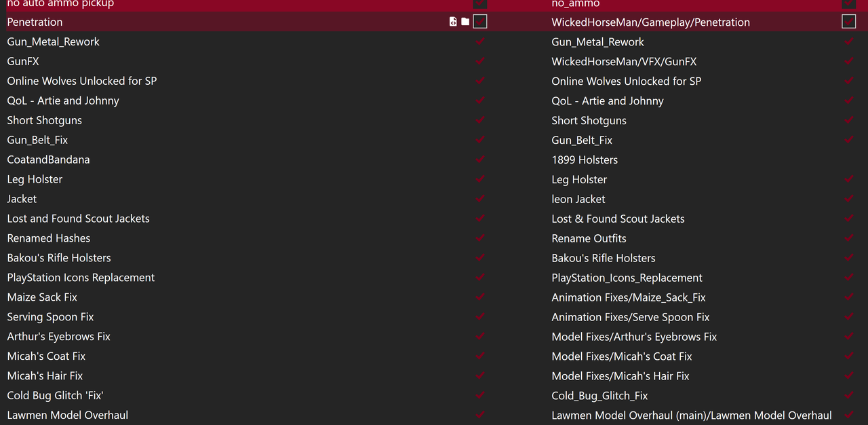Select the Jacket mod name
Image resolution: width=868 pixels, height=425 pixels.
point(22,199)
